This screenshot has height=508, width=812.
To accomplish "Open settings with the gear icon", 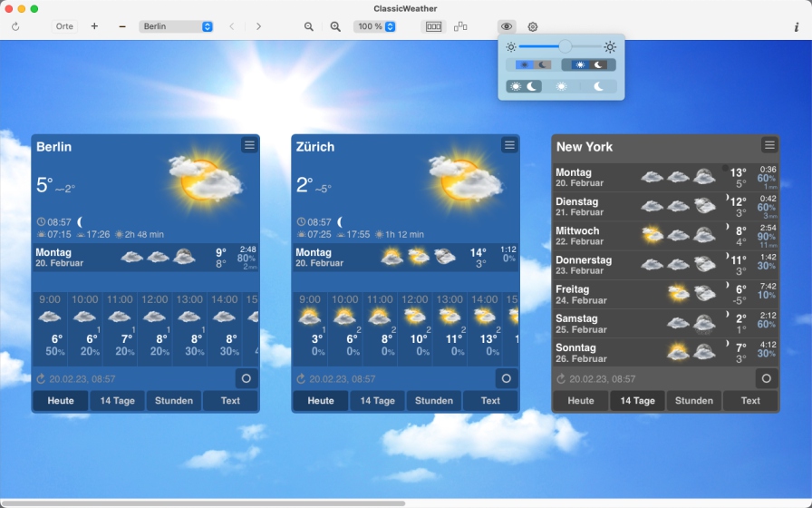I will [533, 26].
